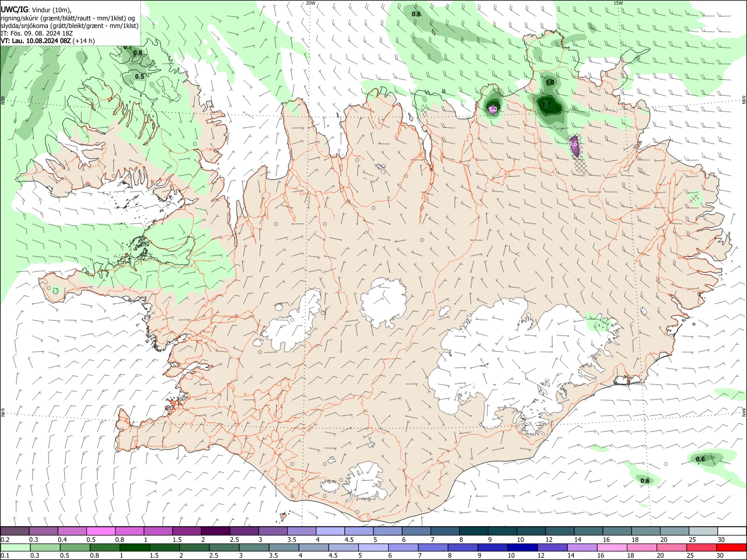Click the UWC/IG title text
The height and width of the screenshot is (560, 747).
click(x=15, y=10)
